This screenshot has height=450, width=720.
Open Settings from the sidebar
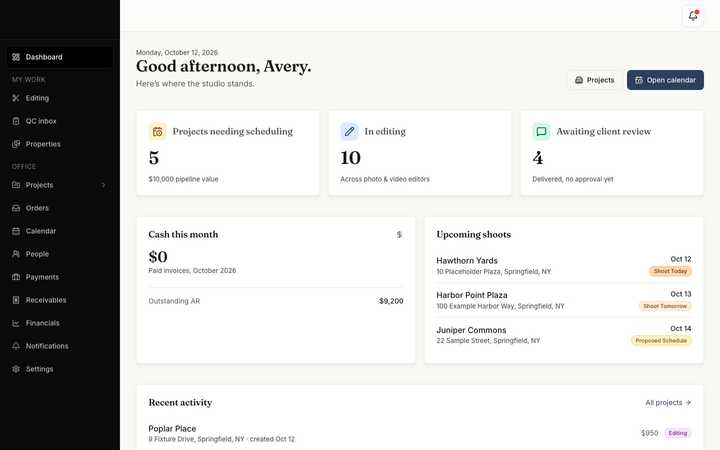[x=60, y=369]
